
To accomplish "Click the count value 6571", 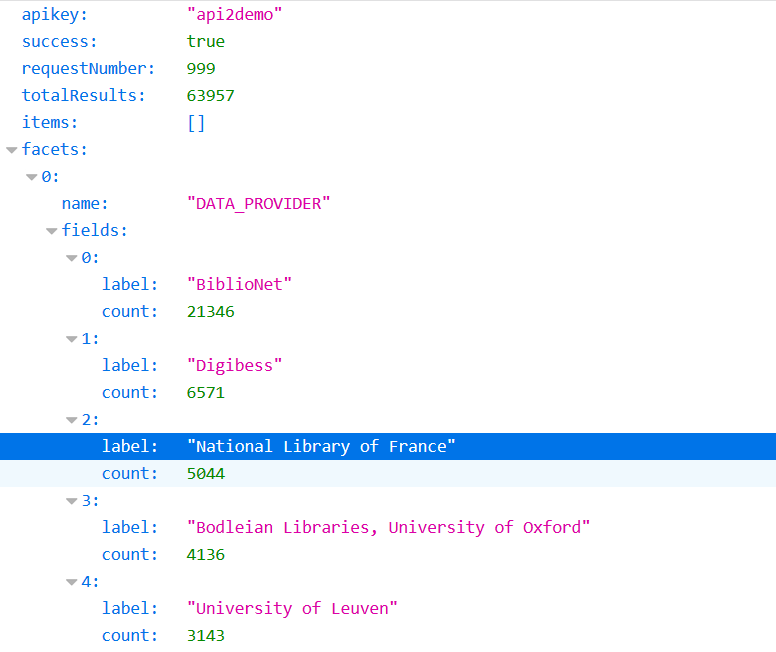I will 205,393.
